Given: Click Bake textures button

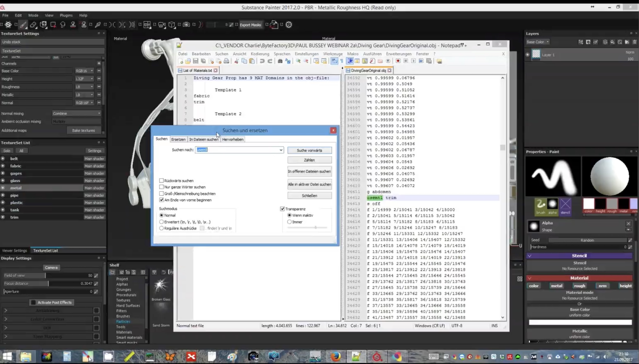Looking at the screenshot, I should tap(84, 130).
